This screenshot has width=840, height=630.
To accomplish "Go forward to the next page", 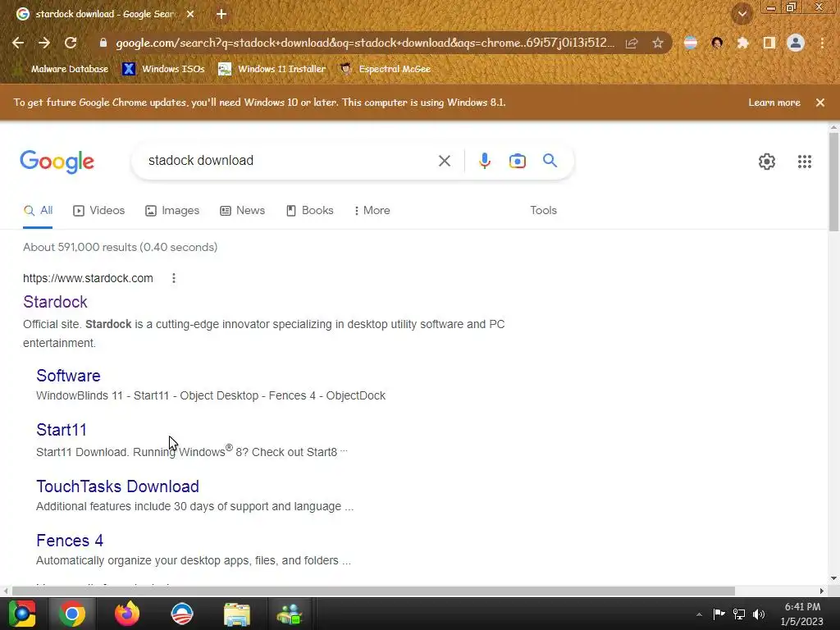I will click(44, 43).
